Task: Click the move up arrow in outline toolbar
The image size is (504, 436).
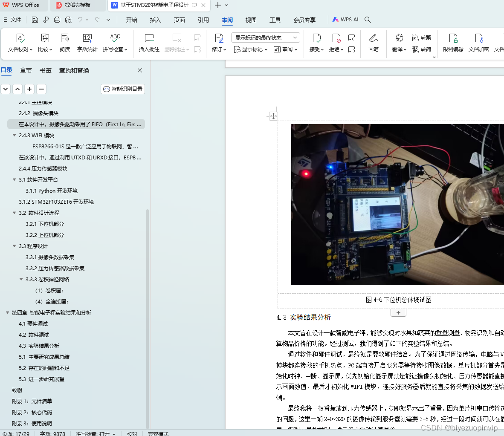Action: 17,89
